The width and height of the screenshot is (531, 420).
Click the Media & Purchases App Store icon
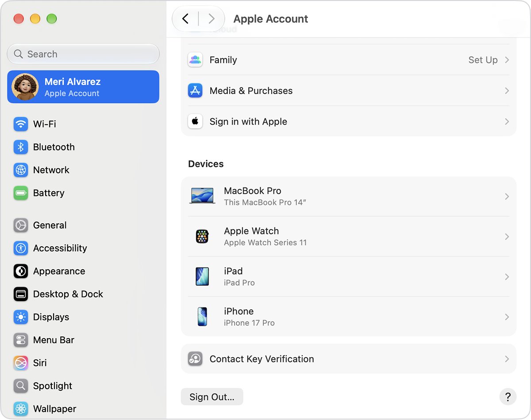tap(195, 91)
